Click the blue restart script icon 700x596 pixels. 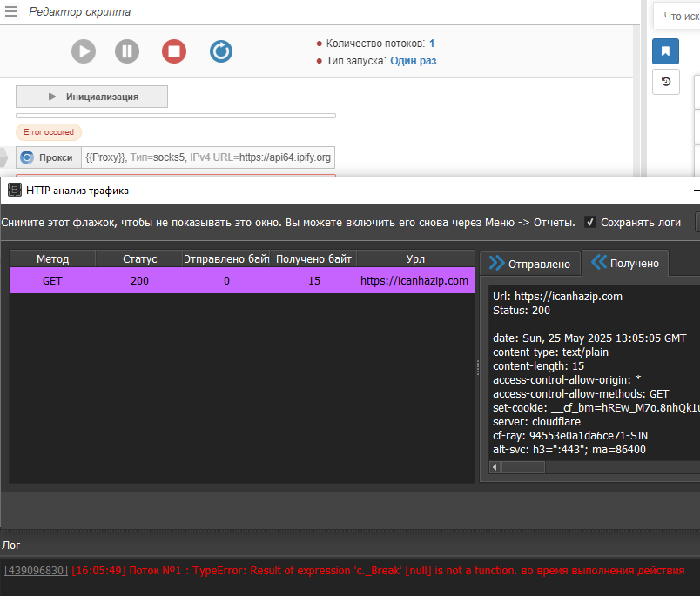tap(221, 51)
